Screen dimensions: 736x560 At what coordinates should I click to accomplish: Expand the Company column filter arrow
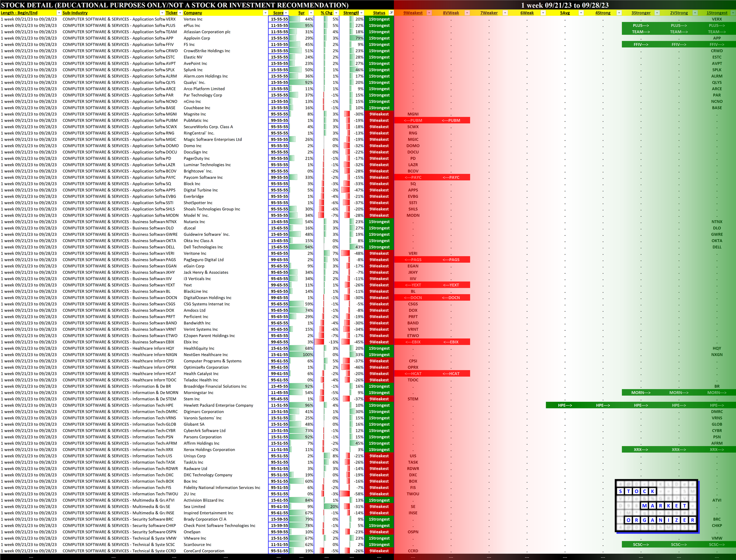[265, 13]
